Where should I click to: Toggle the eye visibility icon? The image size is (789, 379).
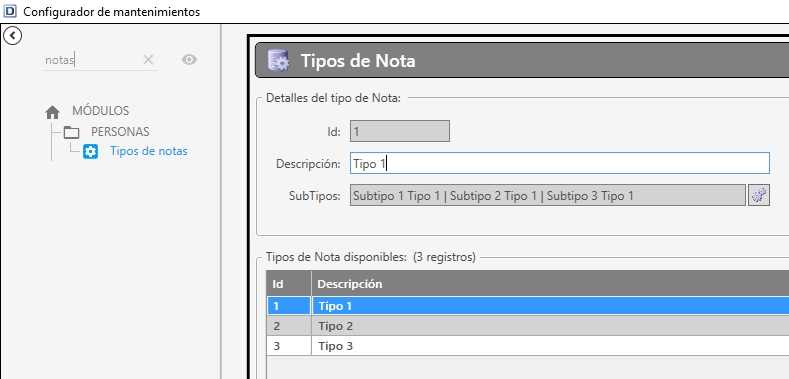[189, 60]
